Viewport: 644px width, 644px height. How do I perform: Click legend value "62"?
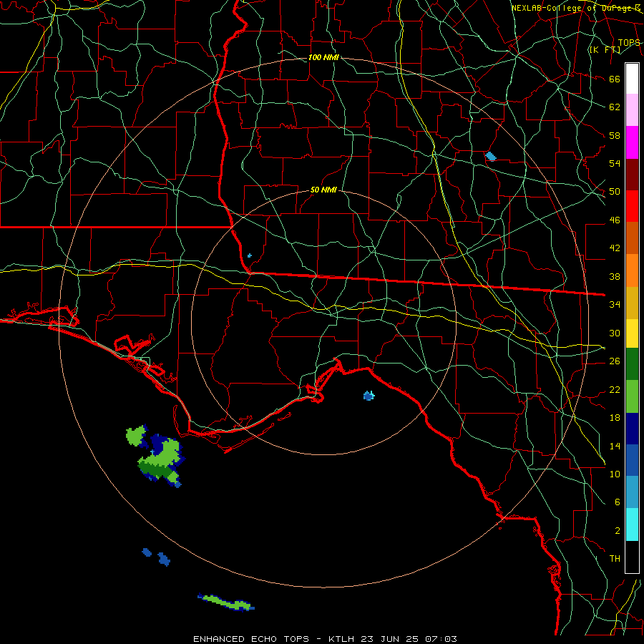(615, 107)
